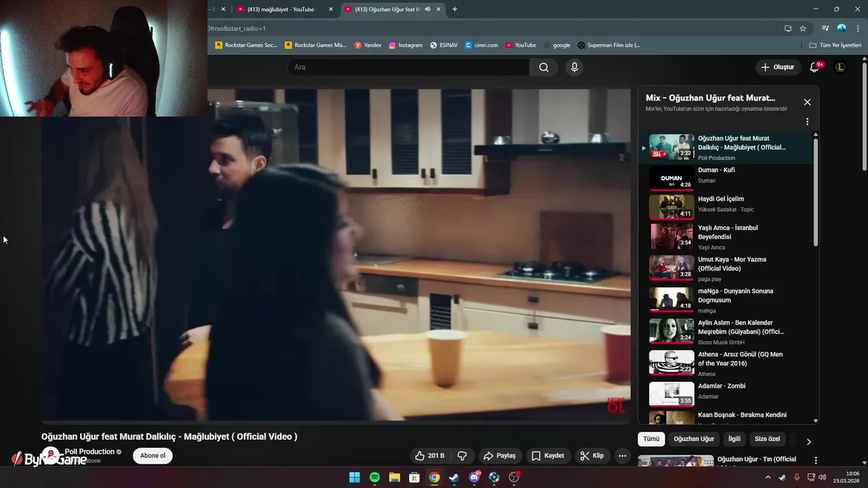Mute tab via speaker icon on active tab

(x=427, y=9)
